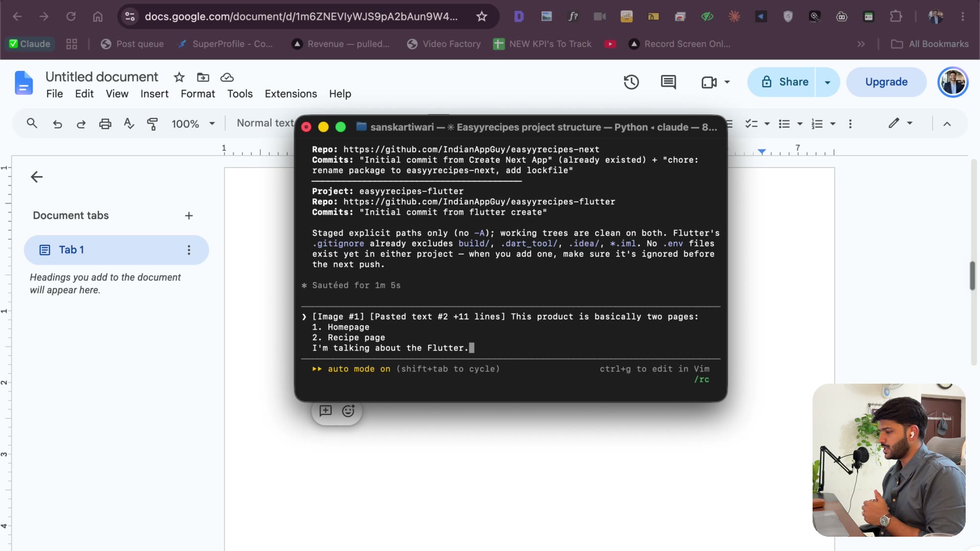Screen dimensions: 980x551
Task: Open the Claude bookmark
Action: [30, 44]
